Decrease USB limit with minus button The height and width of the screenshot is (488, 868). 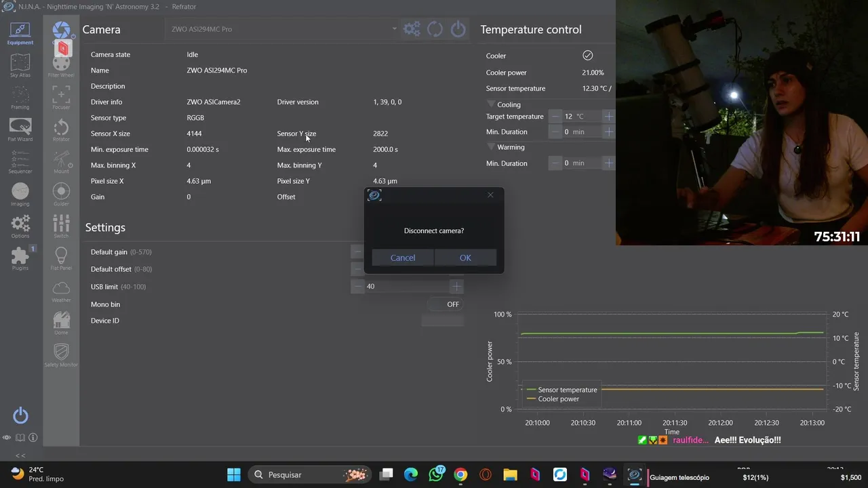(x=357, y=287)
